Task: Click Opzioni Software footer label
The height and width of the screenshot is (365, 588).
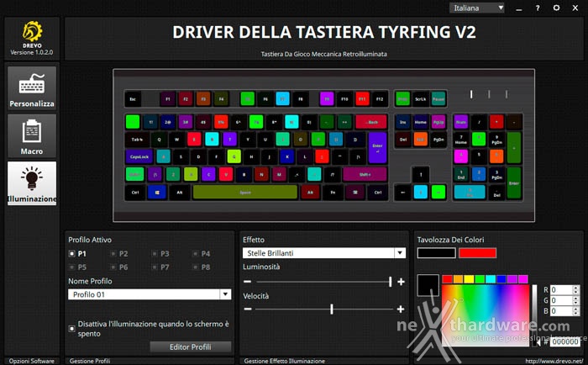Action: click(32, 362)
